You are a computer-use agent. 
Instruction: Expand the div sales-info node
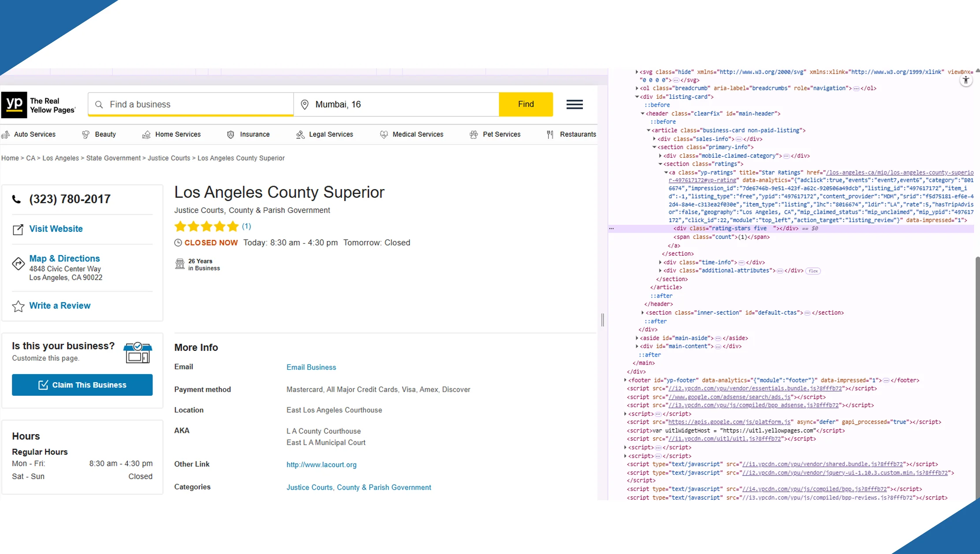click(654, 139)
